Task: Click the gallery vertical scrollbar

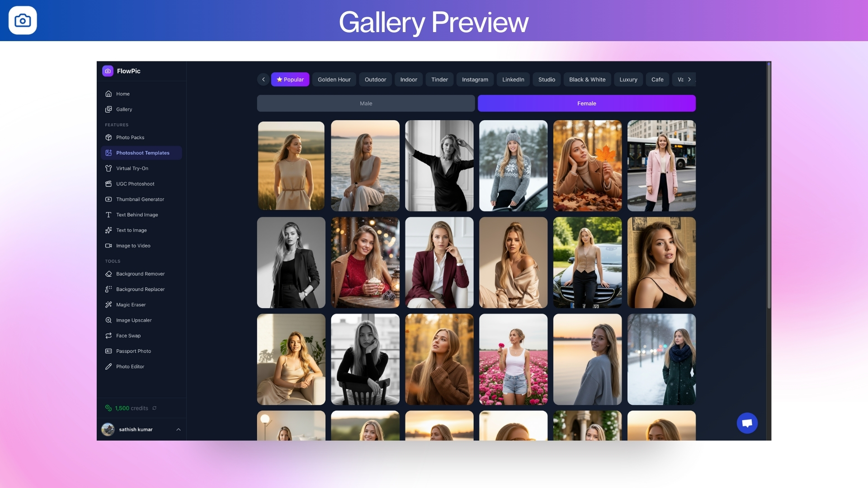Action: point(769,185)
